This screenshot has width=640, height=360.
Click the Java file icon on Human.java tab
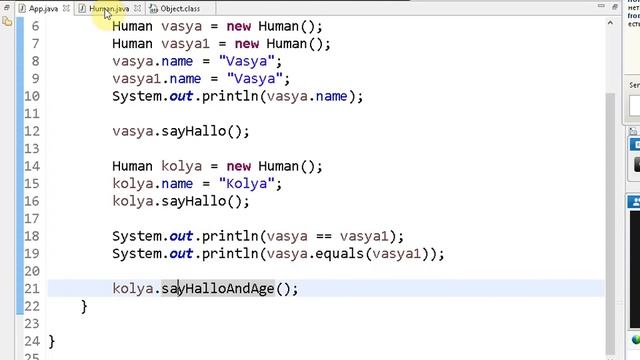[x=82, y=9]
